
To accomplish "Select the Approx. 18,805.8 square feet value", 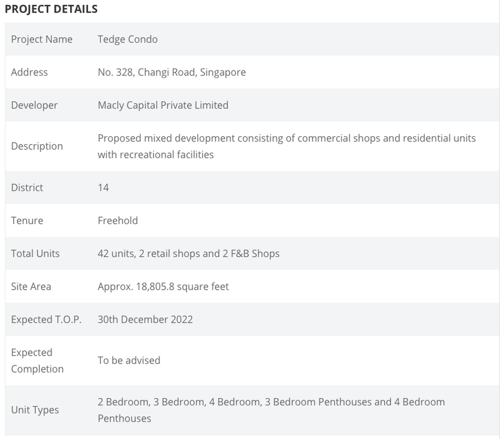I will pos(163,287).
